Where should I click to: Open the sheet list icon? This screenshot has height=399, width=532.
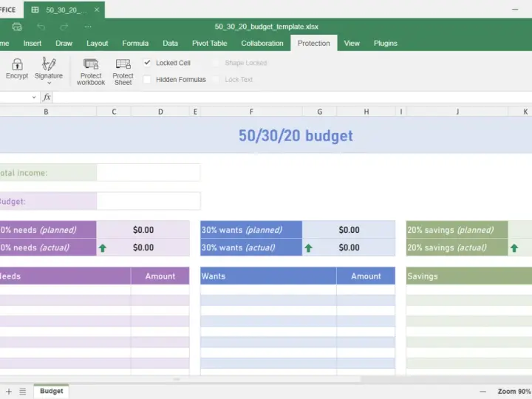23,392
